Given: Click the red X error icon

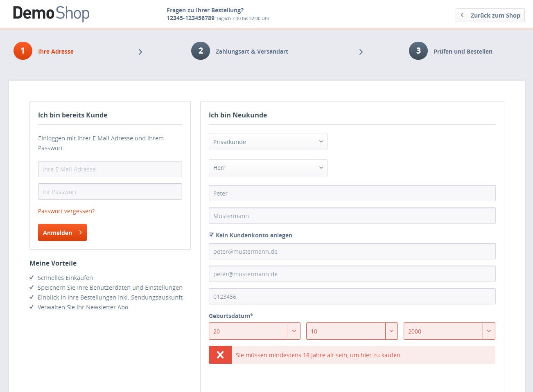Looking at the screenshot, I should (220, 355).
